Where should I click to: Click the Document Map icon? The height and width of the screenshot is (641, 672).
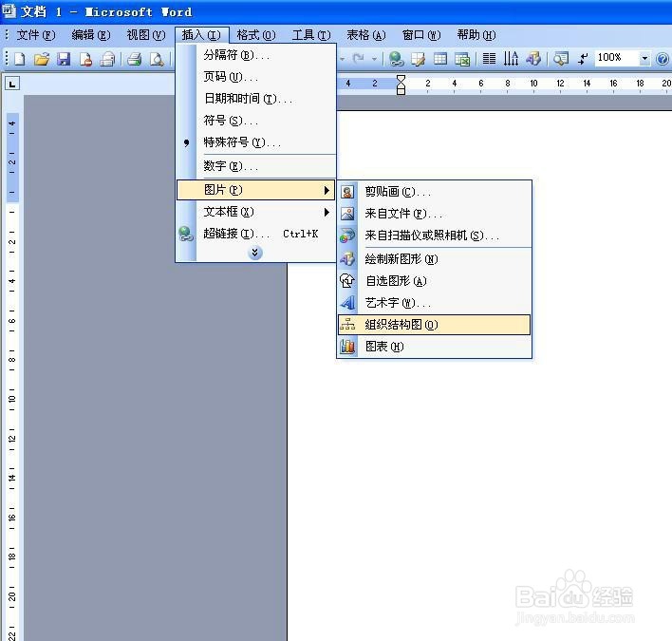coord(561,59)
